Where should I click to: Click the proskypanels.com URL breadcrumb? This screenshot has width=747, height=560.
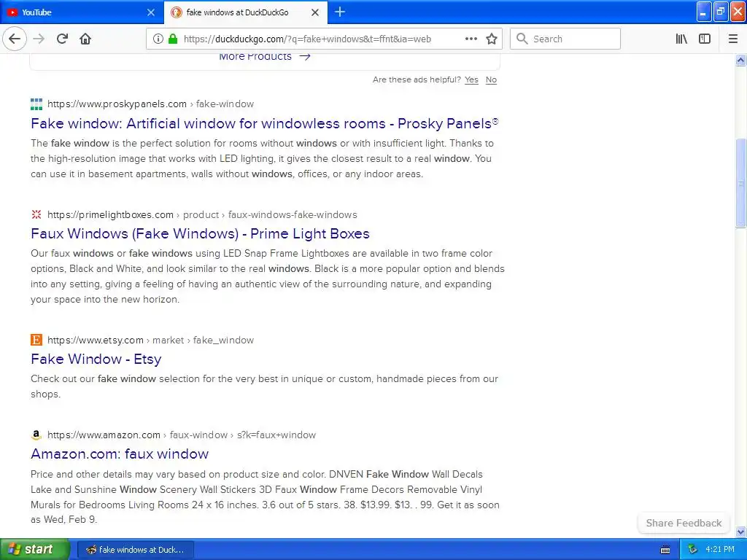pyautogui.click(x=150, y=104)
